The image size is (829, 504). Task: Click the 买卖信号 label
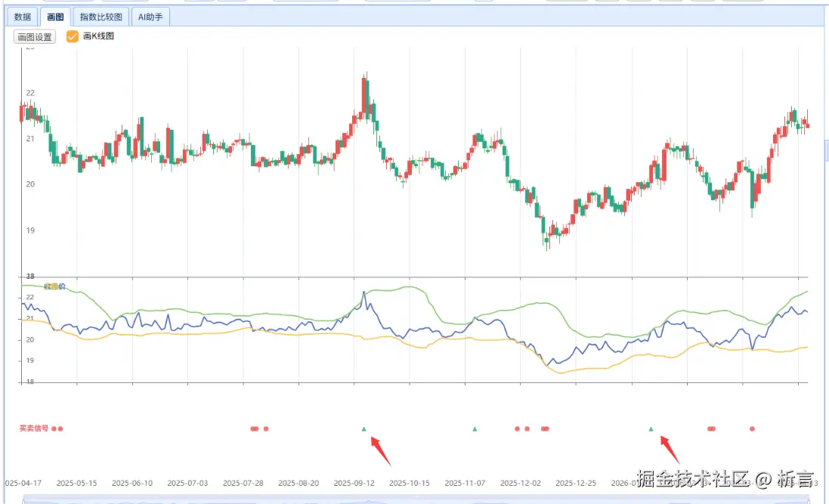pos(34,428)
